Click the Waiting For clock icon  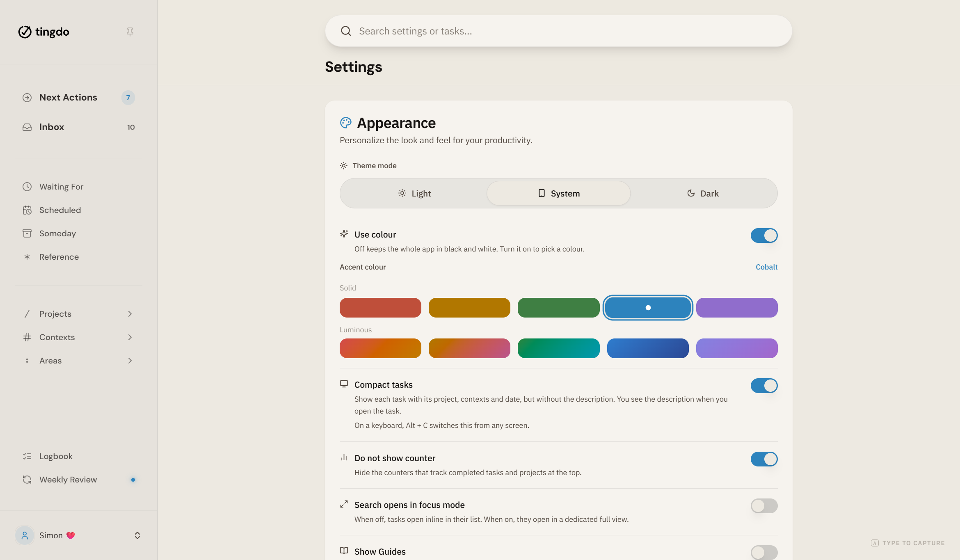pos(27,187)
